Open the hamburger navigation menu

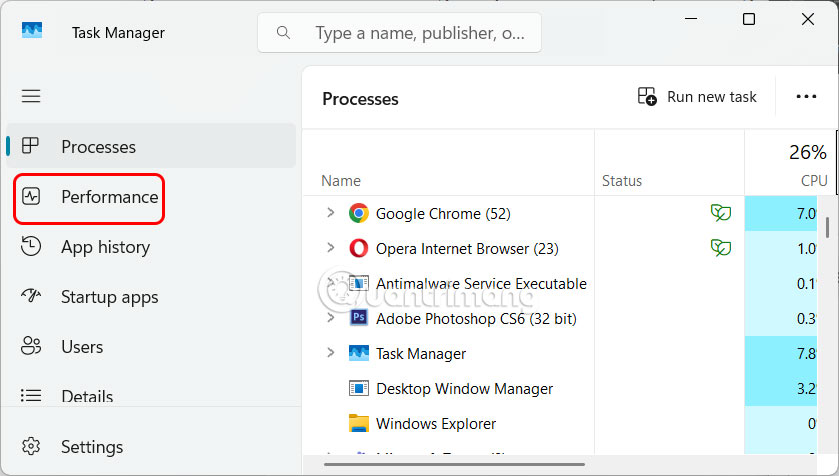coord(31,96)
